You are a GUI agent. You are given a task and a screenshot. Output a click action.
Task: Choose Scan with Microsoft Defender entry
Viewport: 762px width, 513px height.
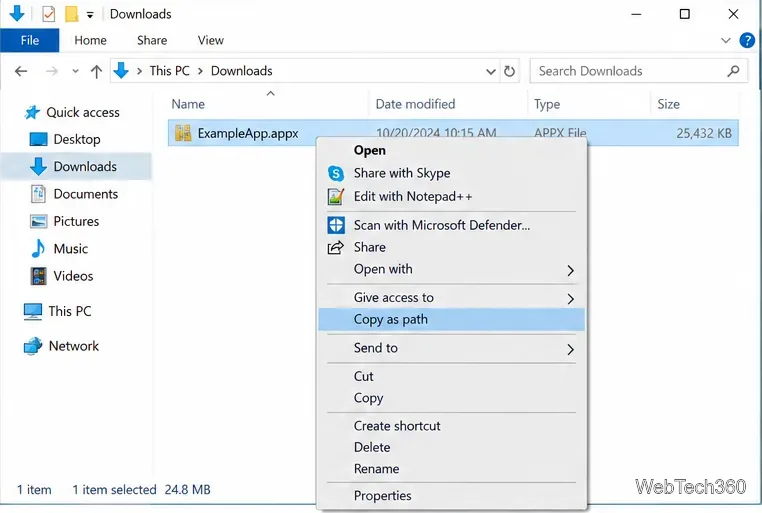click(451, 225)
